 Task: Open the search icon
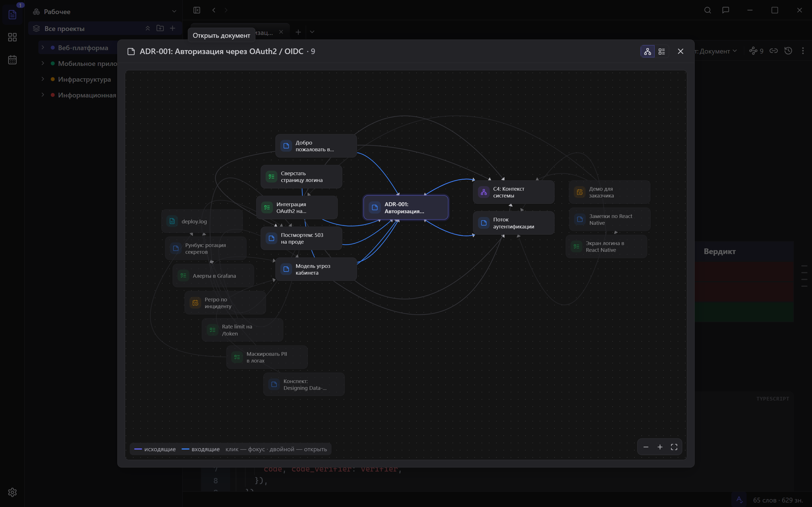pos(707,10)
